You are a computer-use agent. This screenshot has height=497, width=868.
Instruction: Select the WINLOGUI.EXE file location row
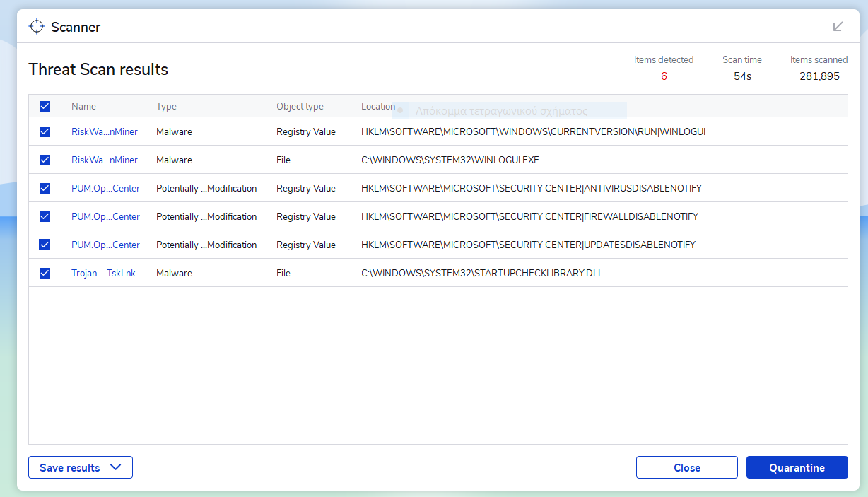pyautogui.click(x=450, y=160)
